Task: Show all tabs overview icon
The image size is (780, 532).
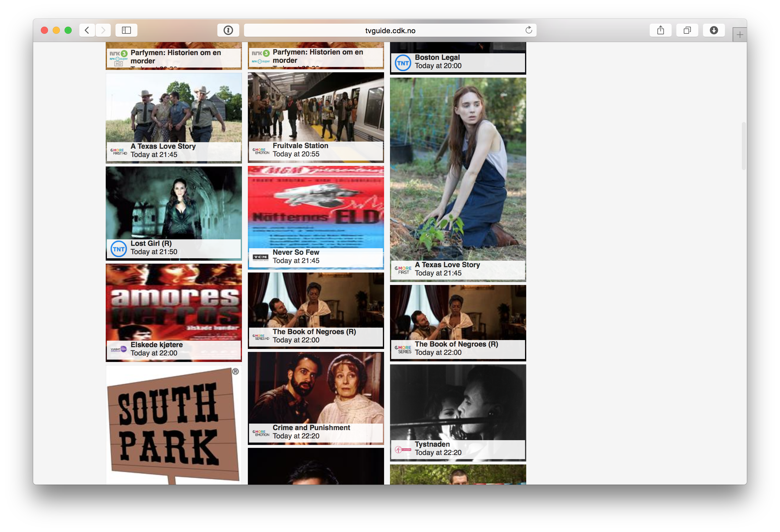Action: pyautogui.click(x=687, y=30)
